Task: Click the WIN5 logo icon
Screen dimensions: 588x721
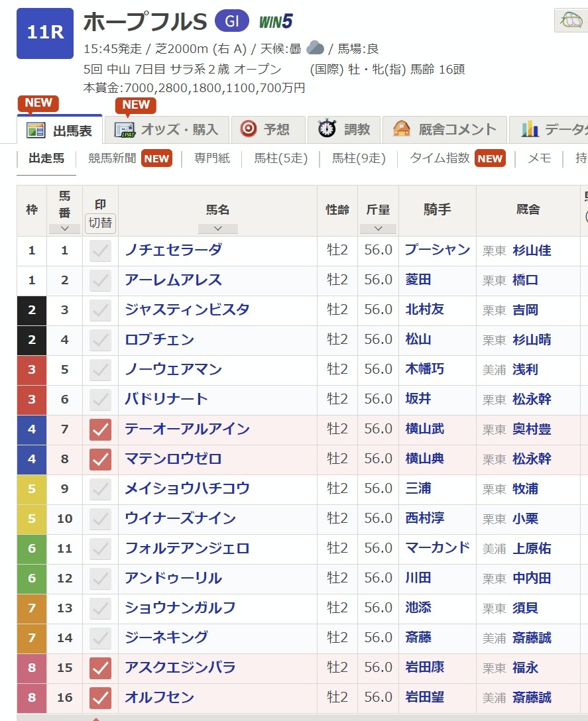Action: pyautogui.click(x=276, y=22)
